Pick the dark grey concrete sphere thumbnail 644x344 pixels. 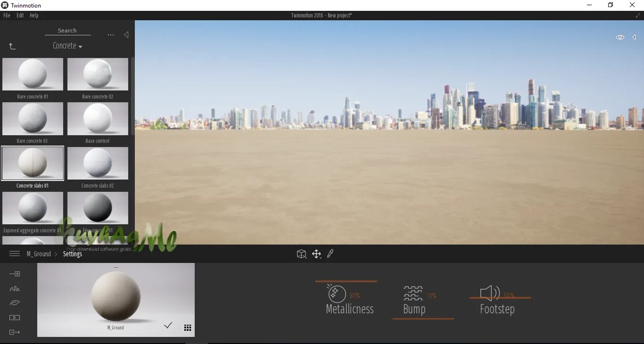click(x=98, y=208)
